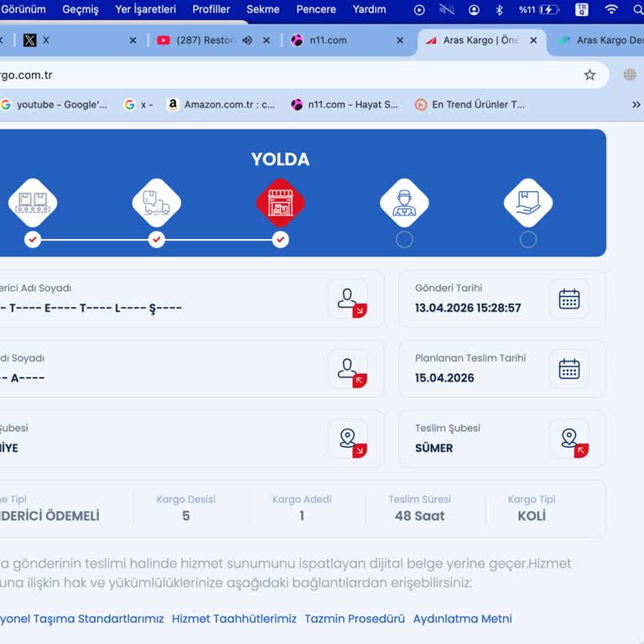Click the first checked progress step marker

click(33, 240)
